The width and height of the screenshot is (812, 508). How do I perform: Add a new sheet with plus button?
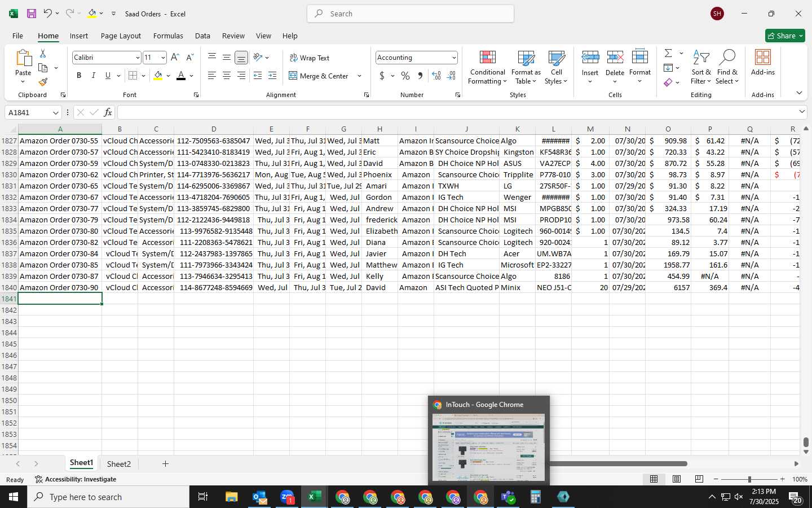(x=165, y=464)
